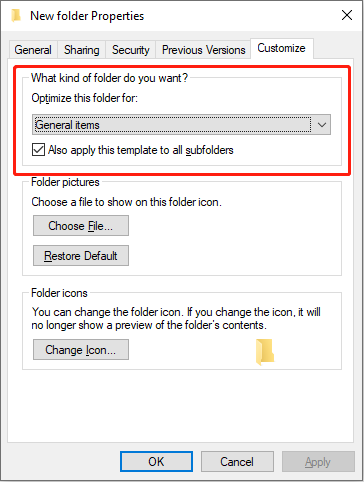
Task: Click the 'New folder Properties' title text
Action: click(x=87, y=16)
